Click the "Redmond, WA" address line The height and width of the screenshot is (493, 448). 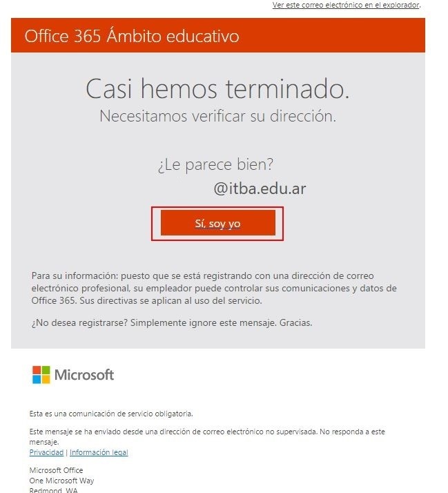53,490
